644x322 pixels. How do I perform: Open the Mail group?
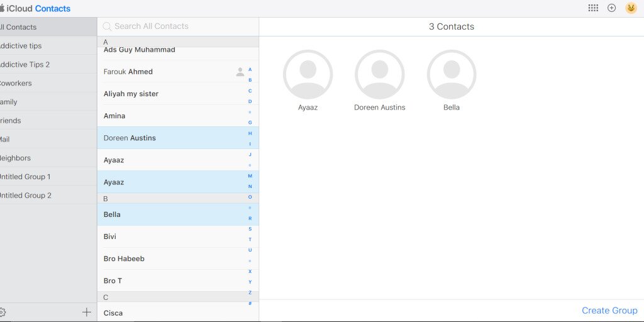[48, 139]
